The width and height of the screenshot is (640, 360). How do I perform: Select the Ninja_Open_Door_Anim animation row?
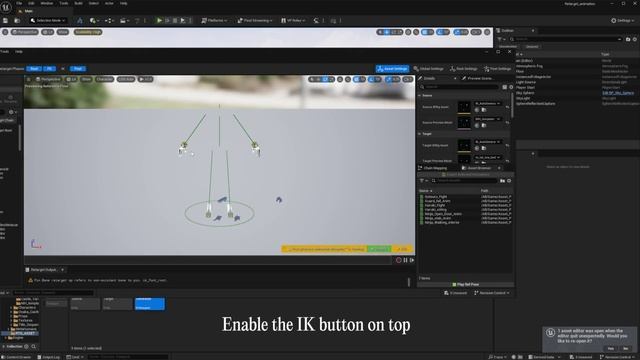pyautogui.click(x=465, y=214)
